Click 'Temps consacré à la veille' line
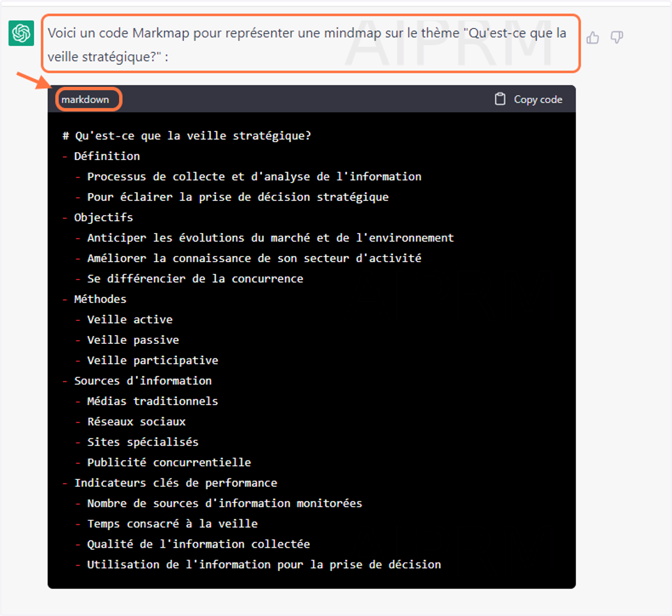 tap(172, 524)
